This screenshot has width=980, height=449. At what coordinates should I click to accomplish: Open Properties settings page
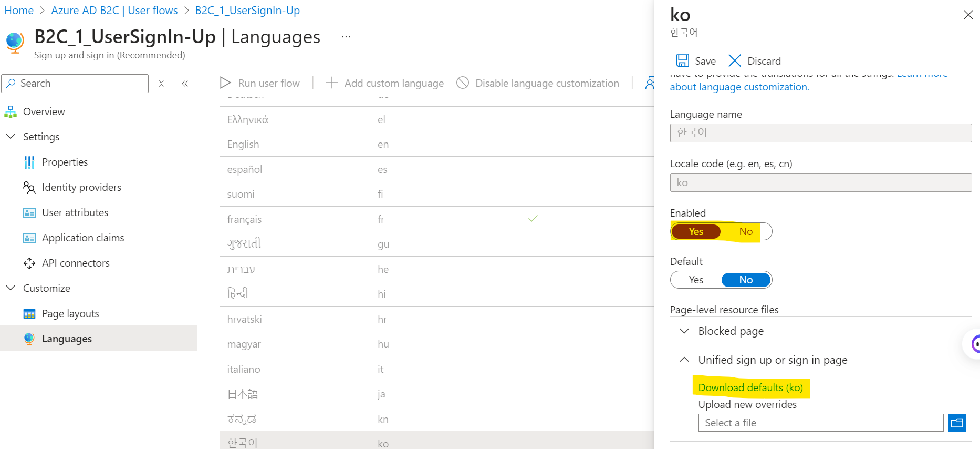65,162
